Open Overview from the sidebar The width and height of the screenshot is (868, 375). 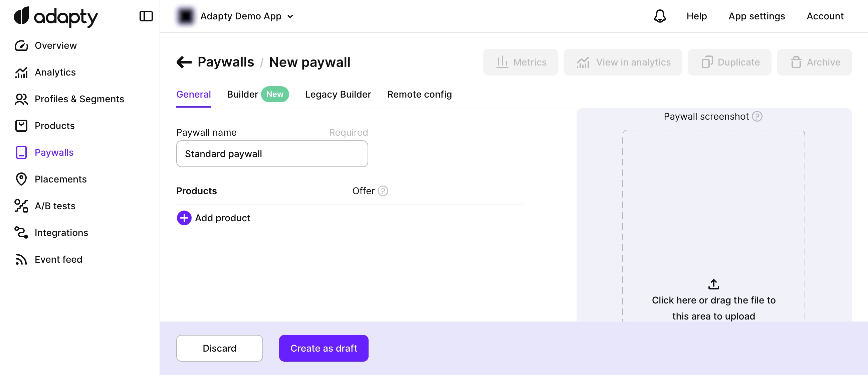[x=56, y=45]
